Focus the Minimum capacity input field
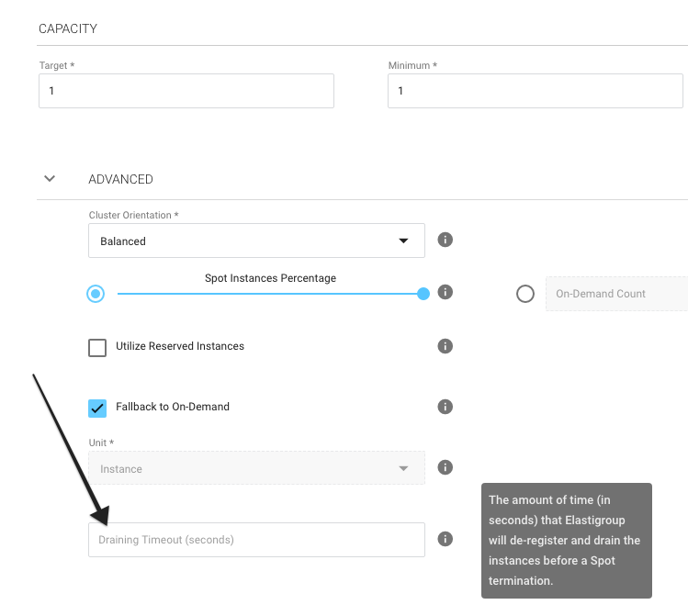 point(535,92)
